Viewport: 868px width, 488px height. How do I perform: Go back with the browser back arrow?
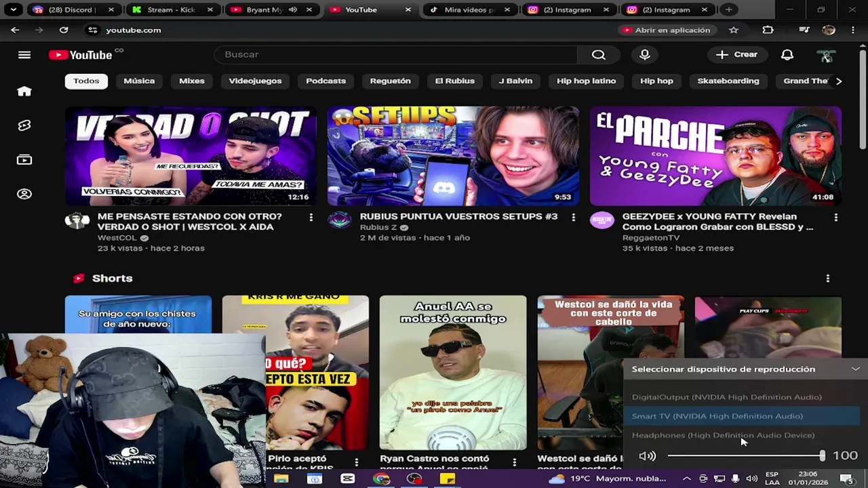click(15, 30)
